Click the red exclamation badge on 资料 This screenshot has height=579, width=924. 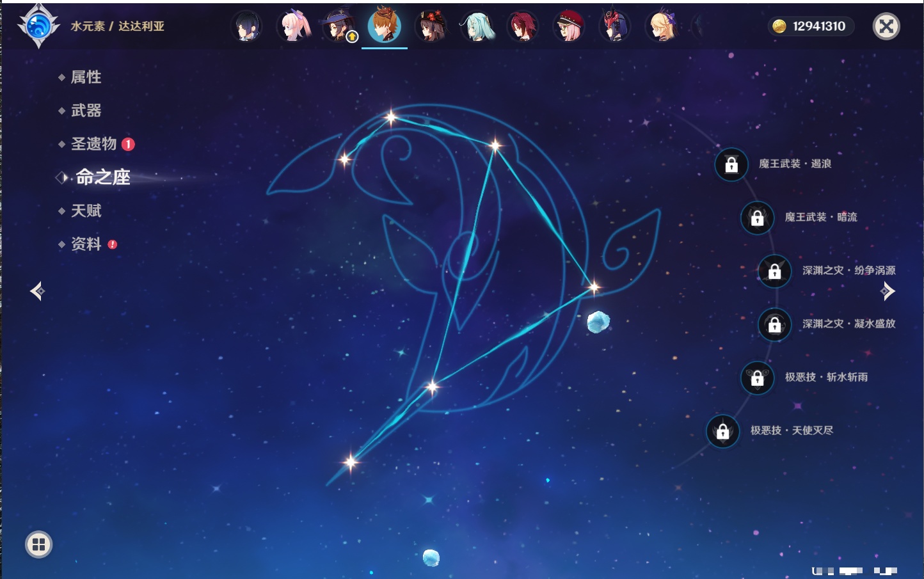[x=113, y=244]
